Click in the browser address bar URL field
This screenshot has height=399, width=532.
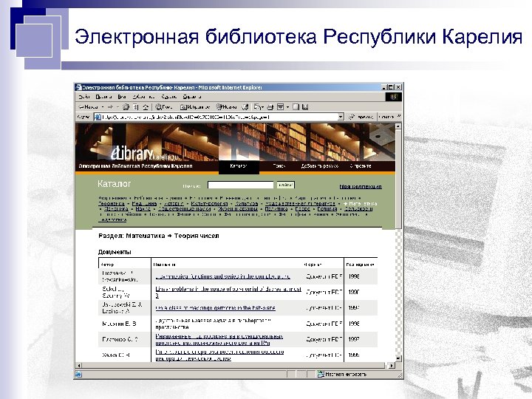220,117
